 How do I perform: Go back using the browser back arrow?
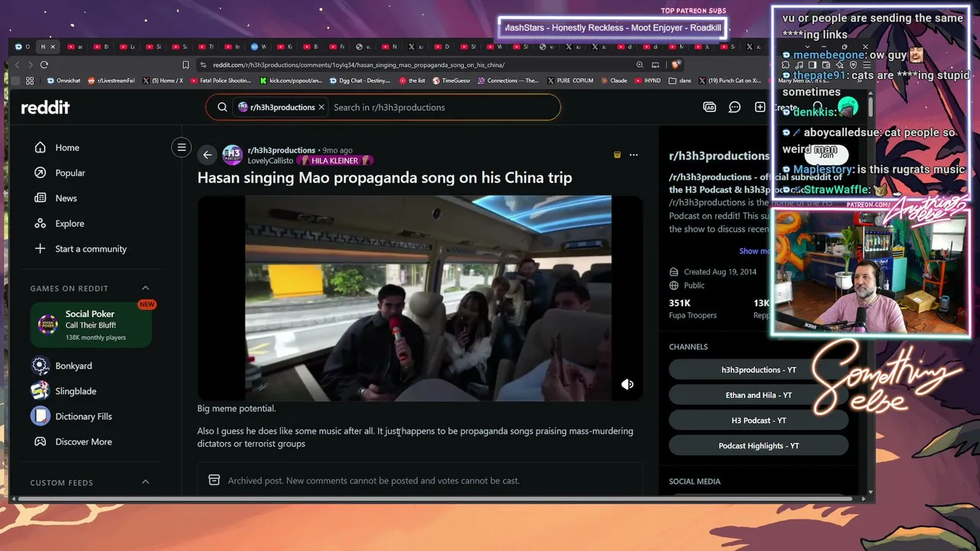pos(18,65)
